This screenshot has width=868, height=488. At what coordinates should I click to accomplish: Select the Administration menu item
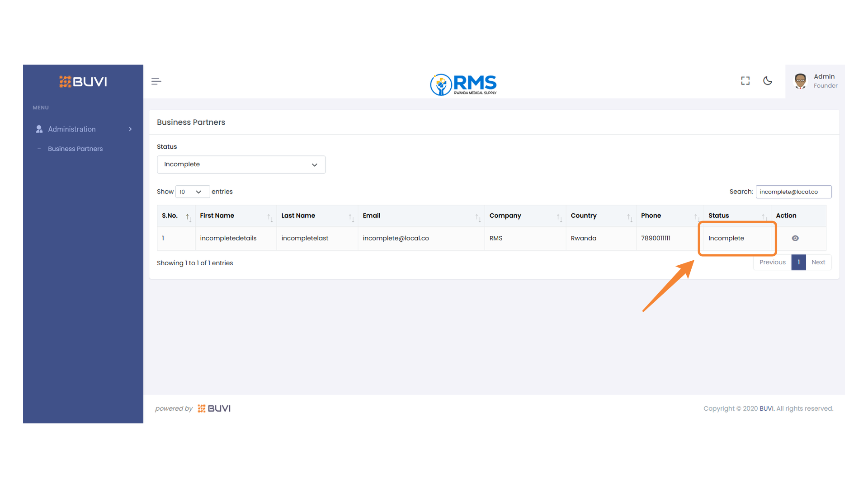tap(72, 129)
